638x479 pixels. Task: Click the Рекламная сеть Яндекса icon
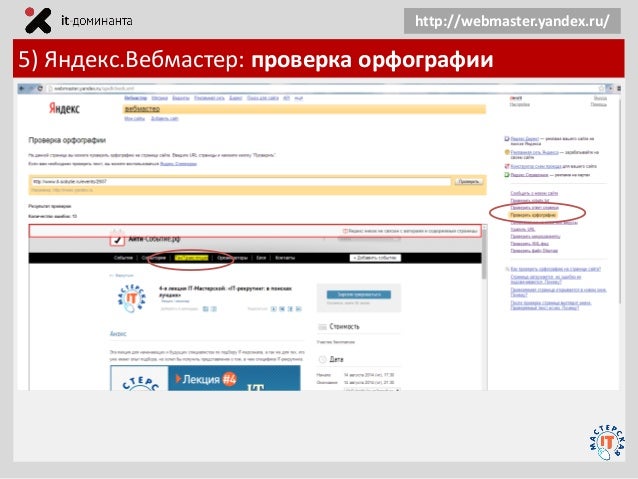pyautogui.click(x=507, y=152)
